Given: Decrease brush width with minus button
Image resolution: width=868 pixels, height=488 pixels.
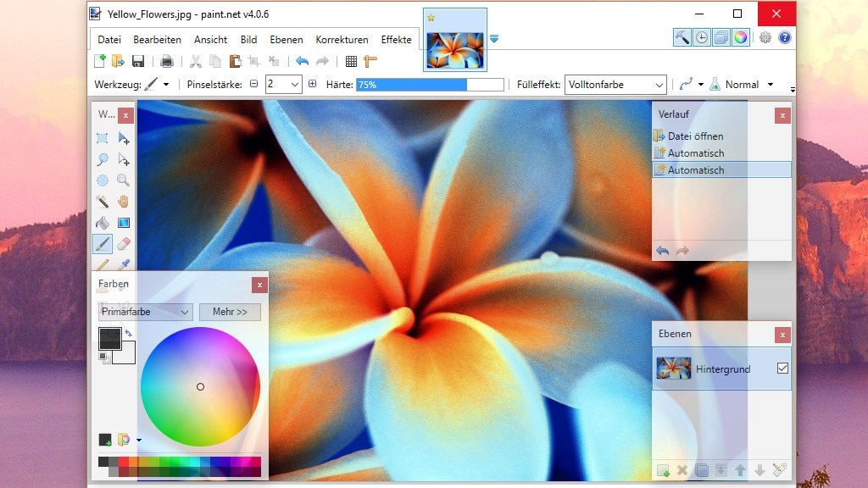Looking at the screenshot, I should (253, 84).
